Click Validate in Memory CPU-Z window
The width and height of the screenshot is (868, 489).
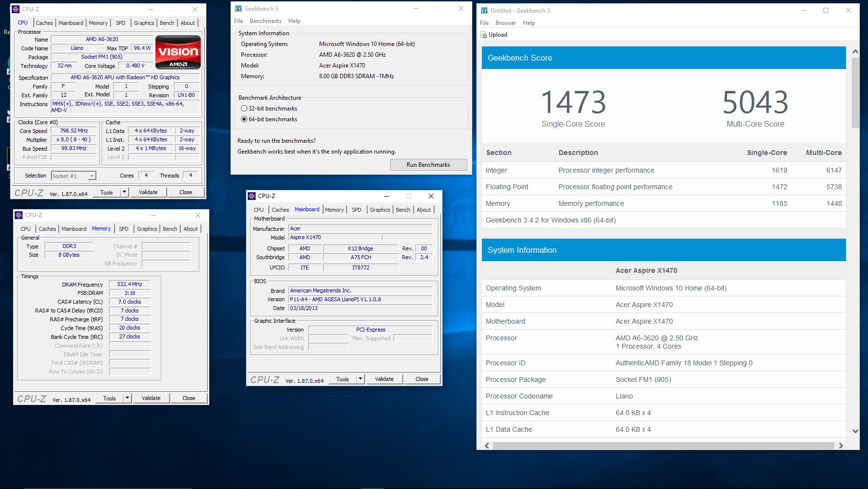[x=151, y=398]
